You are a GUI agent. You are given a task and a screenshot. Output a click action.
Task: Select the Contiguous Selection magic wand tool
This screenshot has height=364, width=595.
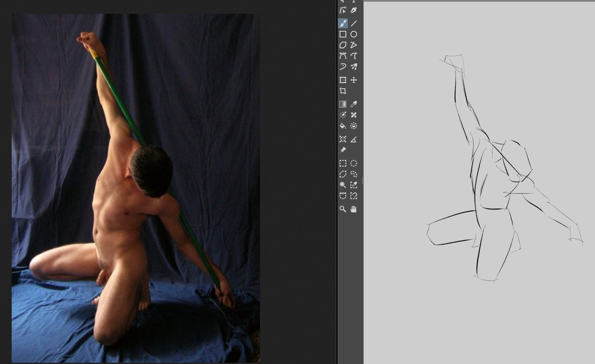click(x=343, y=185)
